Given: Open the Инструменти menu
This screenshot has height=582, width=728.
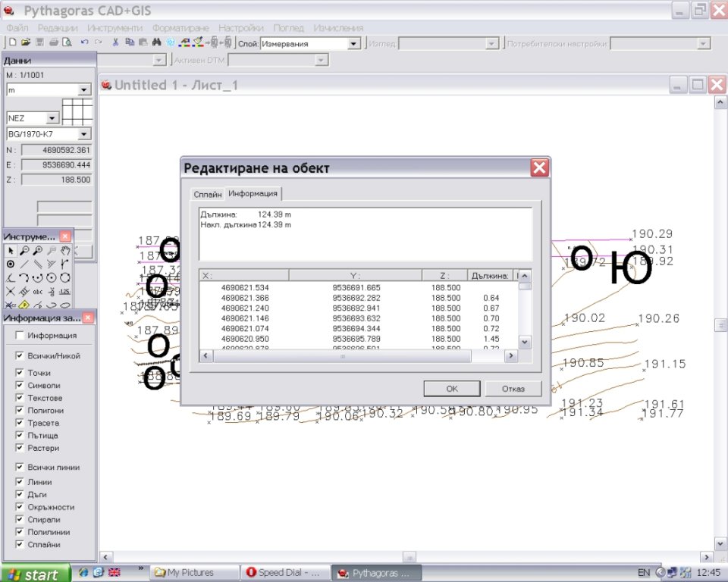Looking at the screenshot, I should 115,28.
